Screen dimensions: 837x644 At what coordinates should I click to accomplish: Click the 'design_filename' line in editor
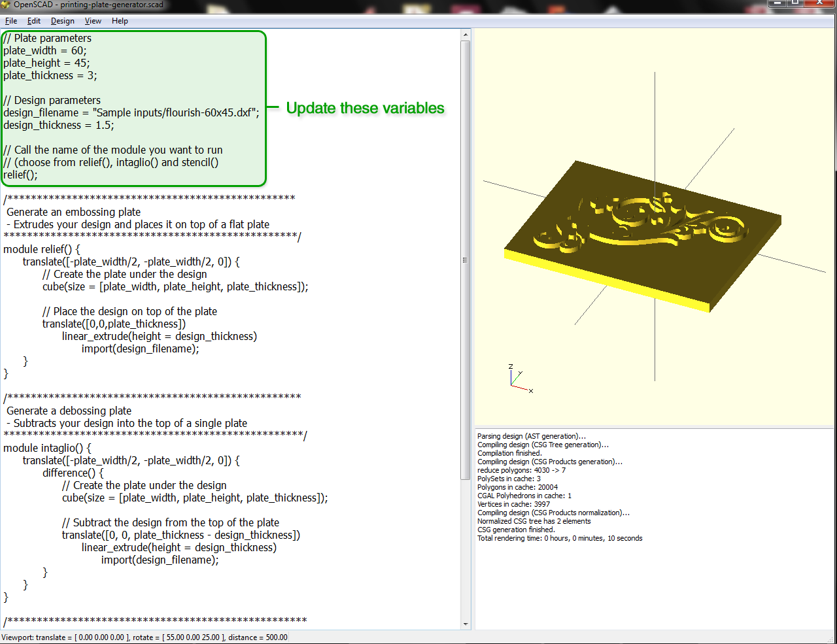click(x=131, y=112)
